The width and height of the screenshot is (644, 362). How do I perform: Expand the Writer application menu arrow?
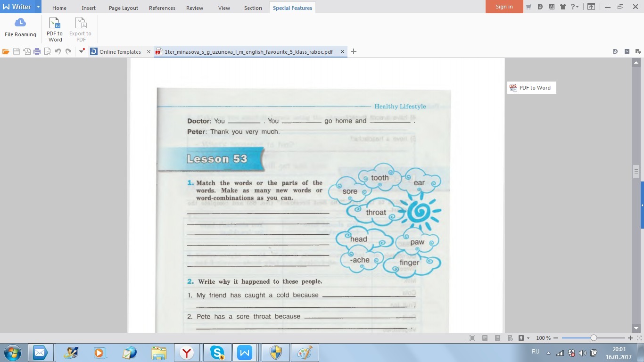(38, 7)
